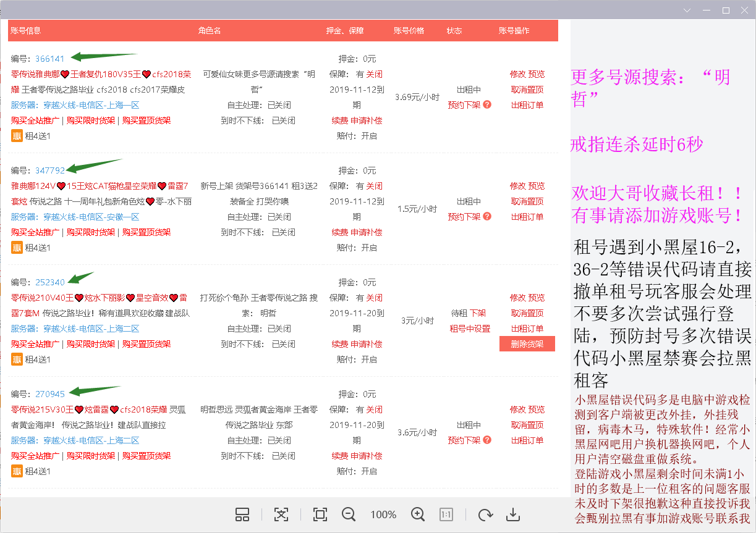The height and width of the screenshot is (533, 756).
Task: Click 预览 for account 270945
Action: pyautogui.click(x=537, y=409)
